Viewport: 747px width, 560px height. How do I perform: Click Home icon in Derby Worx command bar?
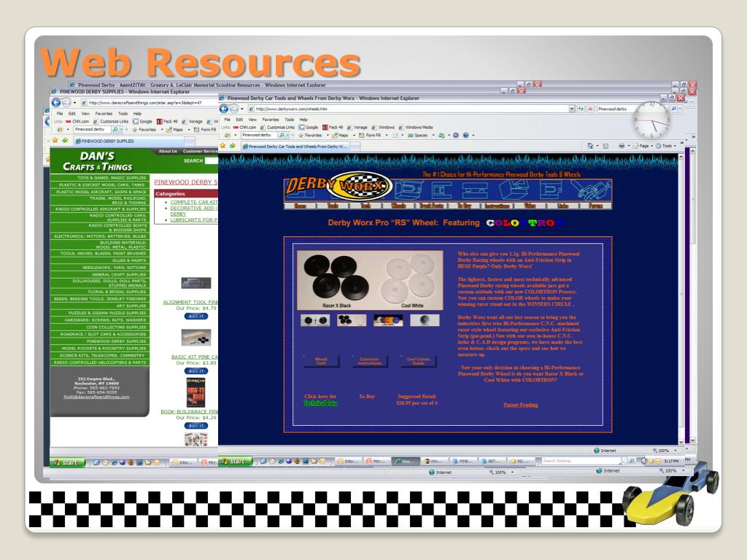[x=590, y=146]
